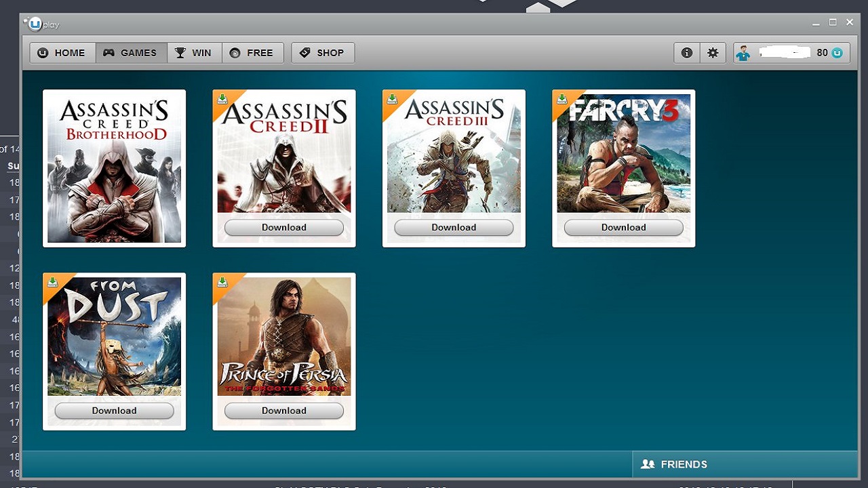Click the user avatar icon
The image size is (868, 488).
744,53
